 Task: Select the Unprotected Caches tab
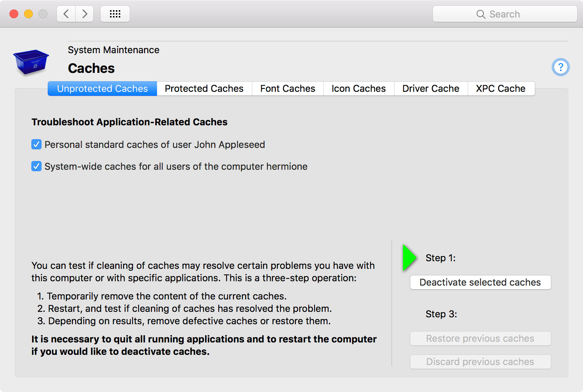pos(102,89)
